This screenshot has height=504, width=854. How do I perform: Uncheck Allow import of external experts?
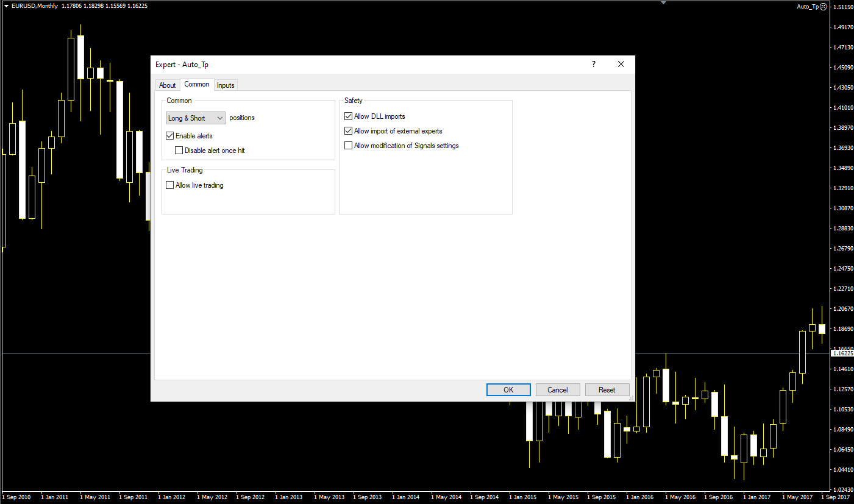[349, 131]
